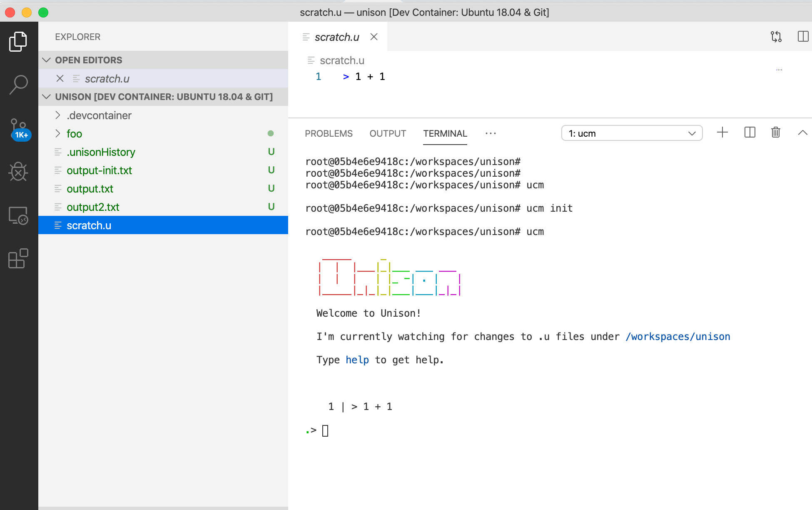
Task: Open the Extensions view
Action: coord(17,259)
